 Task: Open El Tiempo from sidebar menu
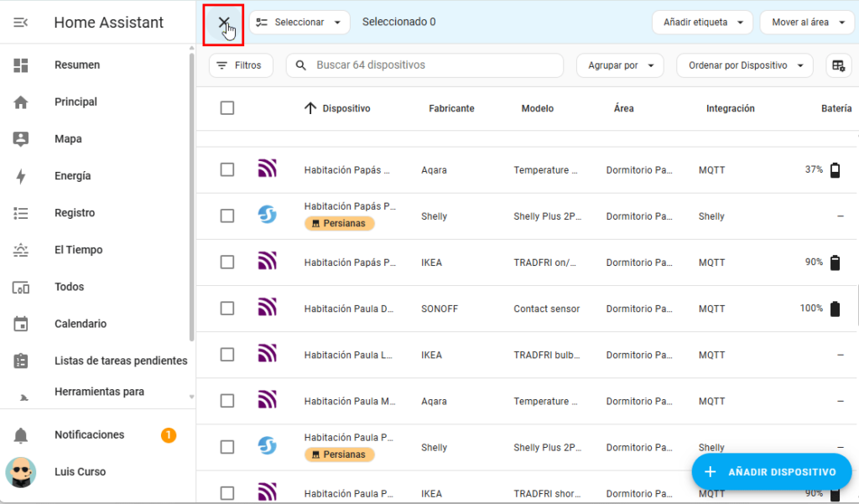[x=77, y=250]
